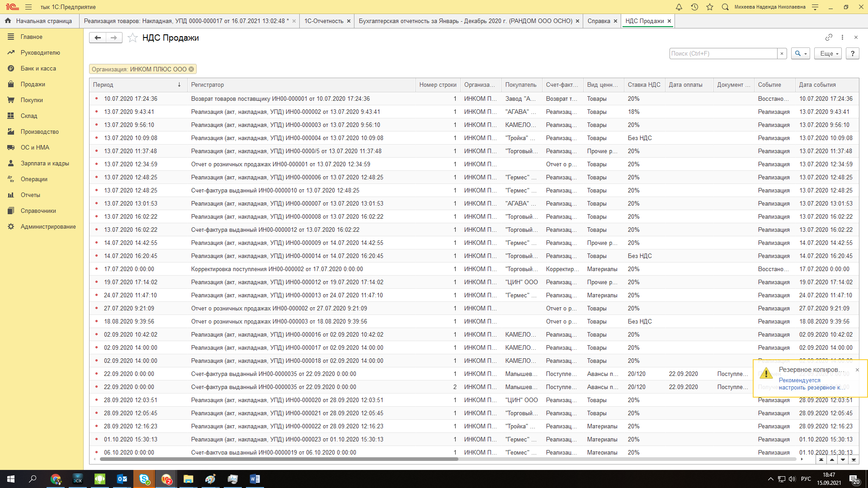The image size is (868, 488).
Task: Get link to this form icon
Action: (828, 38)
